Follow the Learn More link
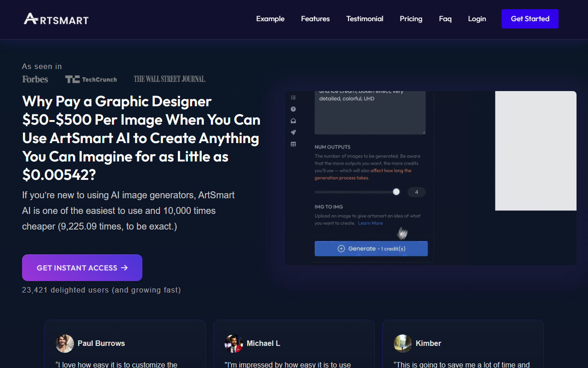588x368 pixels. coord(370,223)
